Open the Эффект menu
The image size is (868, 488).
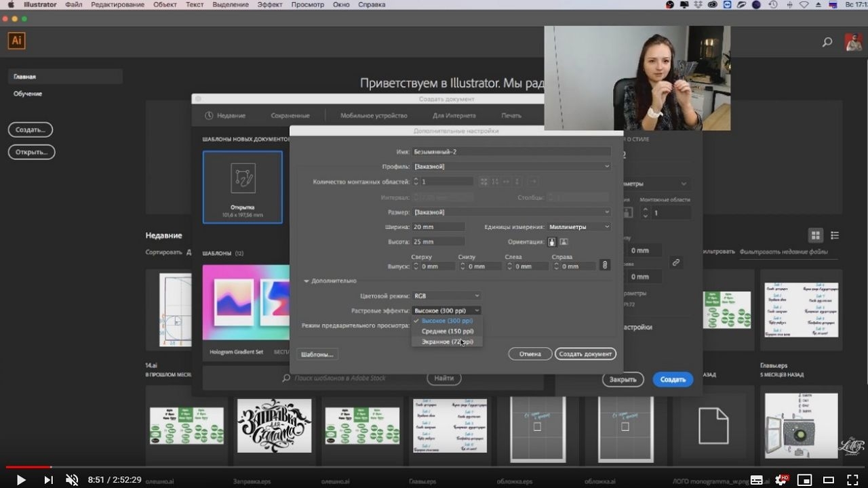(270, 5)
